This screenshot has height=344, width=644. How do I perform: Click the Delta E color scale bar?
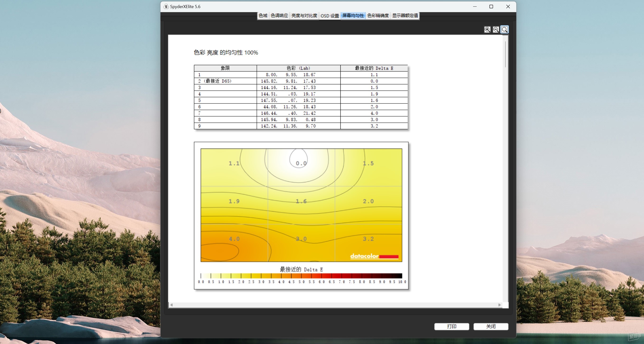coord(301,276)
